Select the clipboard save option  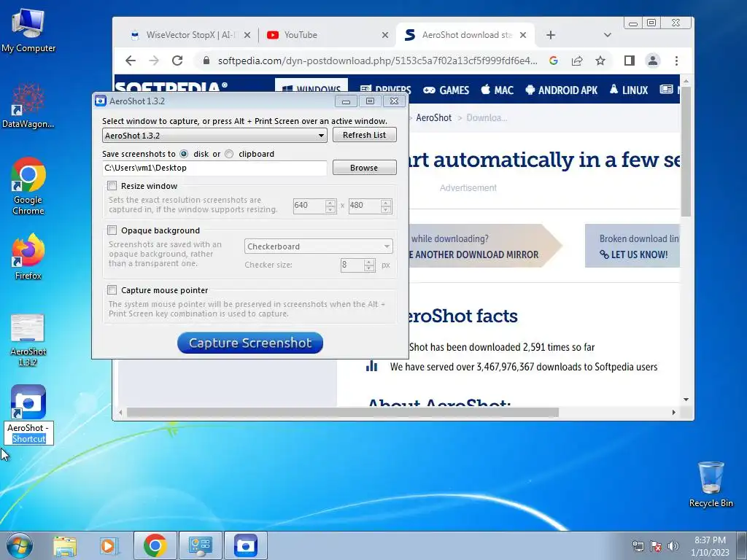229,154
